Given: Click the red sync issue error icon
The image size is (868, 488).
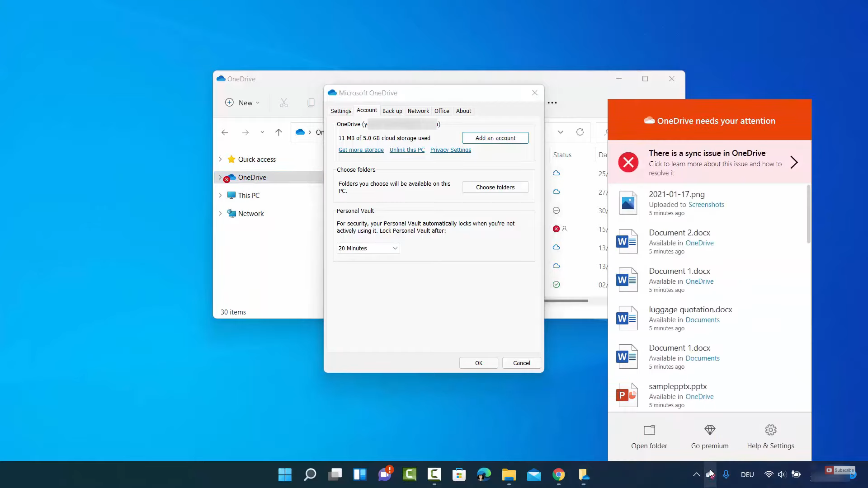Looking at the screenshot, I should (x=628, y=162).
